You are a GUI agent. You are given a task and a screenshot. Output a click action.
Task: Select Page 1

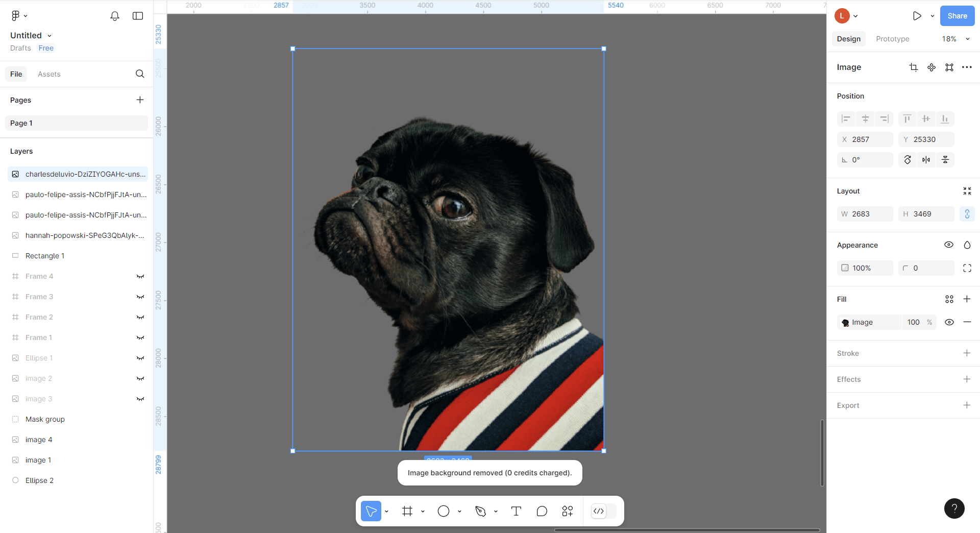77,123
